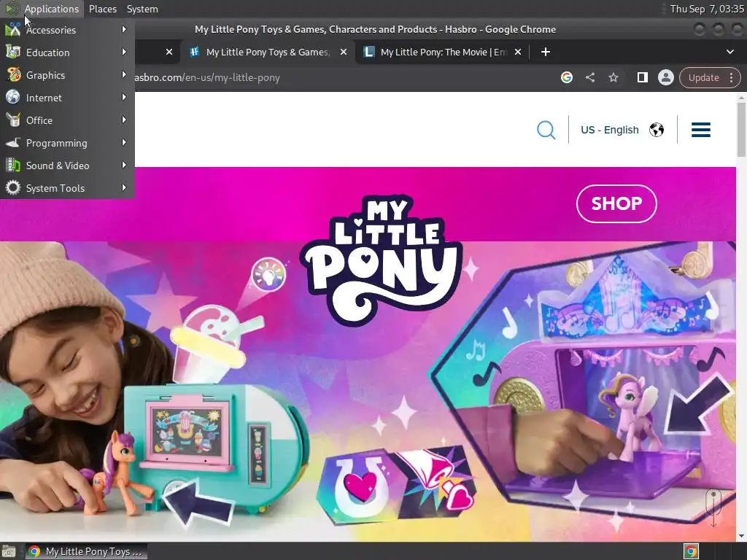Open the Applications menu in top panel
This screenshot has height=560, width=747.
pyautogui.click(x=52, y=9)
